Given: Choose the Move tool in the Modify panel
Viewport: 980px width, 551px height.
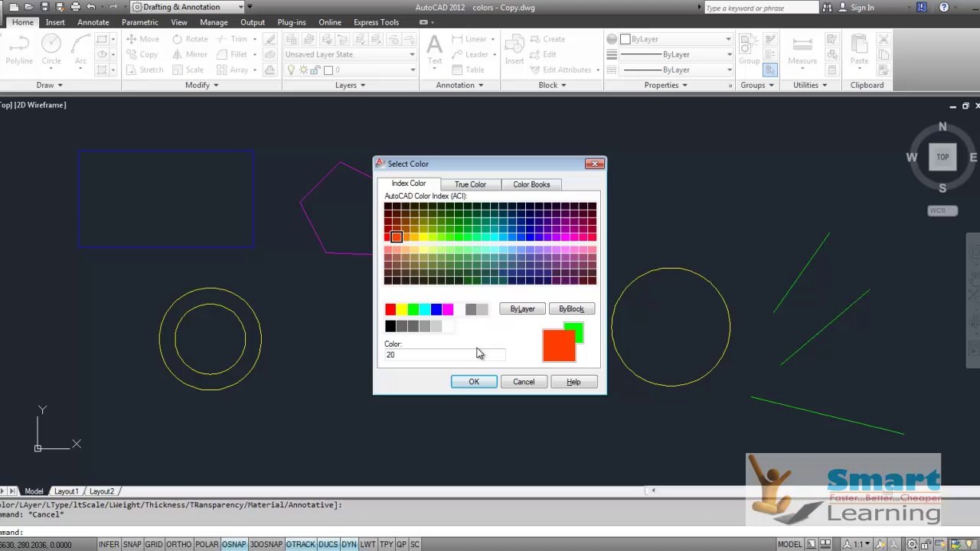Looking at the screenshot, I should coord(143,39).
